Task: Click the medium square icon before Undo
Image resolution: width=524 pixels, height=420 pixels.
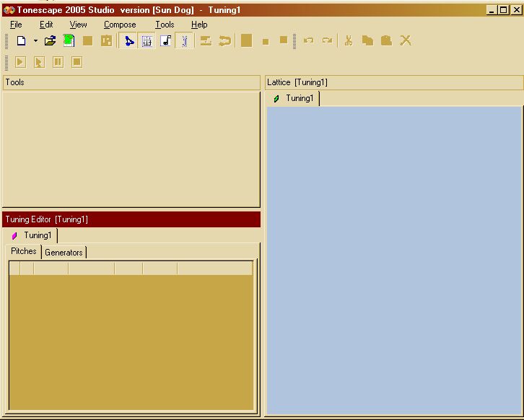Action: coord(284,40)
